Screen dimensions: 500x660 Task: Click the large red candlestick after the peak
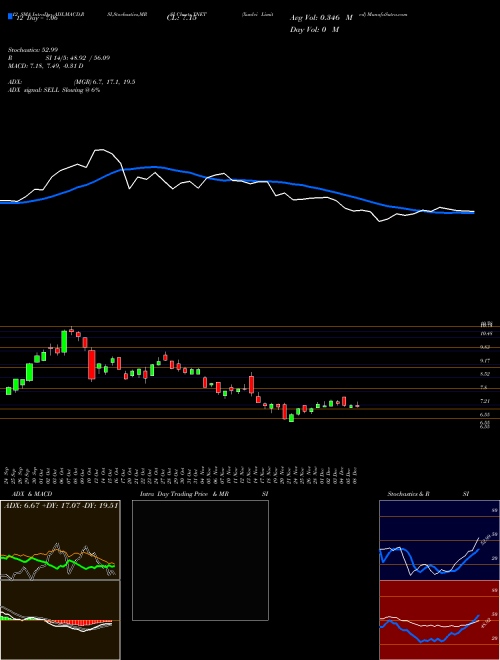click(91, 365)
